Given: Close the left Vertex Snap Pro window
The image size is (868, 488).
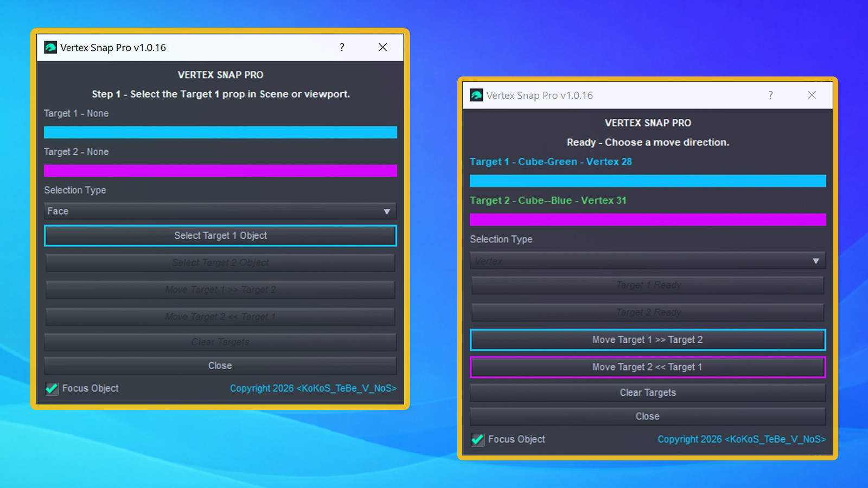Looking at the screenshot, I should [x=382, y=47].
